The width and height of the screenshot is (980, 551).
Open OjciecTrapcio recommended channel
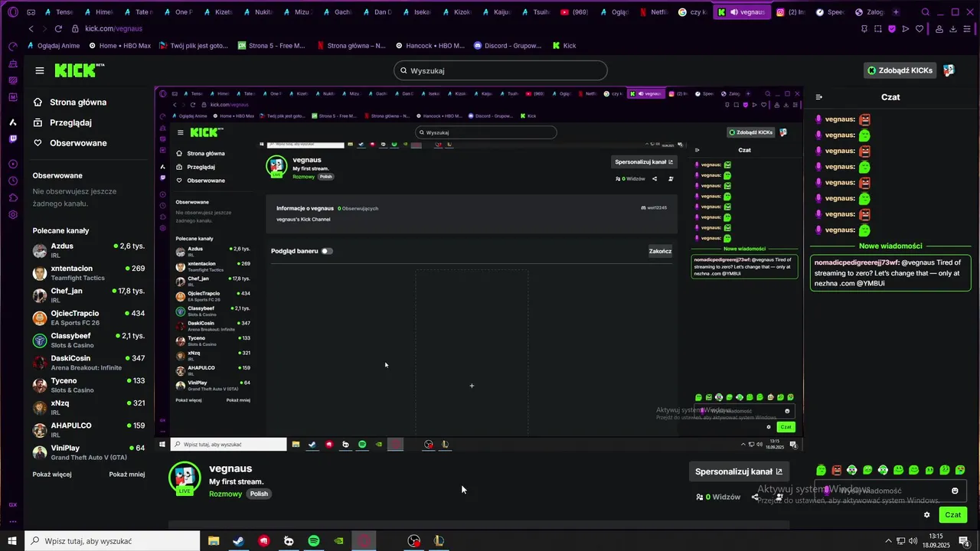pyautogui.click(x=89, y=318)
